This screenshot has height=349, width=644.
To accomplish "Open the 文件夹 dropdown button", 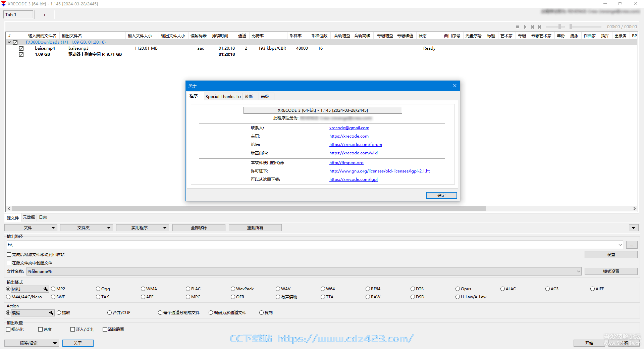I will point(87,228).
